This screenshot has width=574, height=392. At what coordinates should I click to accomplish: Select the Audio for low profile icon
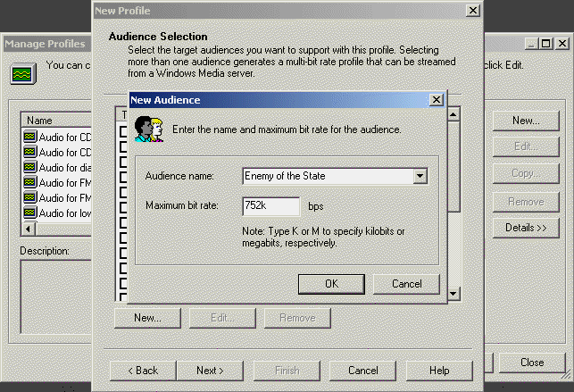click(x=29, y=213)
